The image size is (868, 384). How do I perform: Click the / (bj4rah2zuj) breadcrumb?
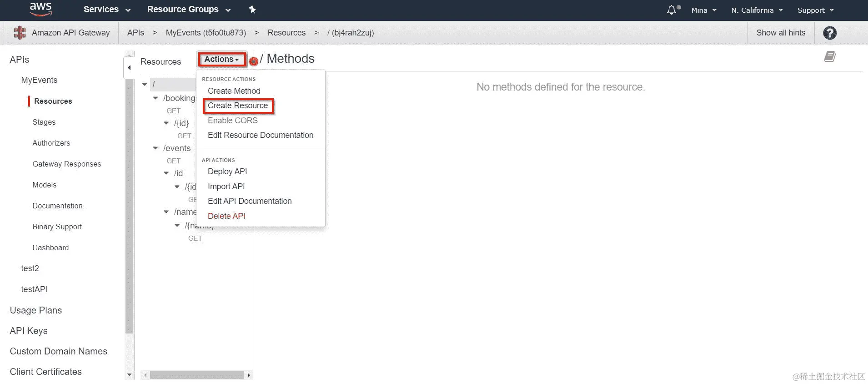351,33
